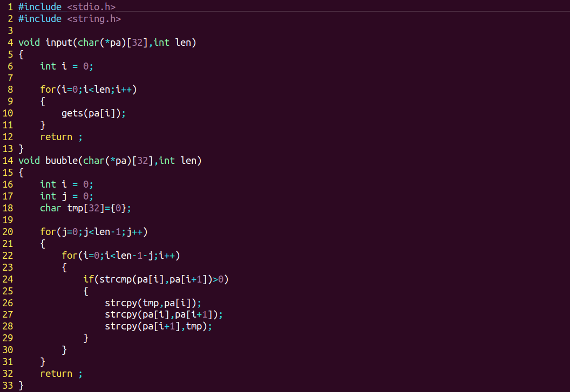Click the gets(pa[i]) call

point(93,113)
